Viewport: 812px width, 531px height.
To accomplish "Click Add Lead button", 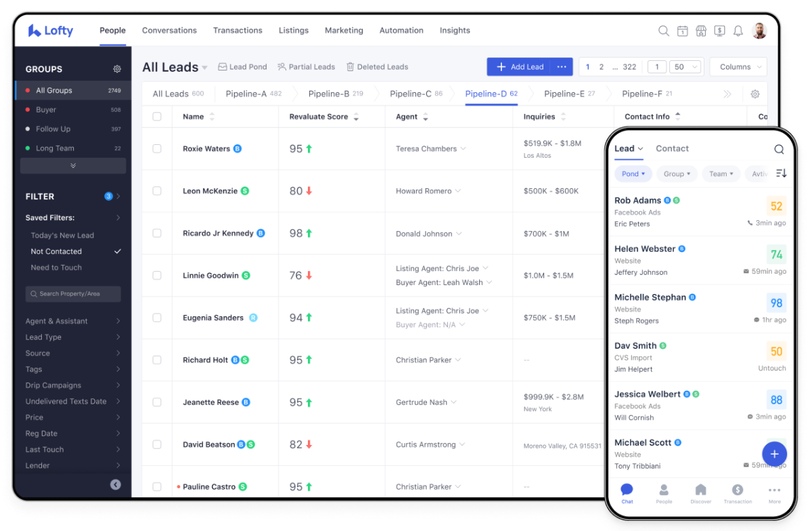I will (x=520, y=66).
